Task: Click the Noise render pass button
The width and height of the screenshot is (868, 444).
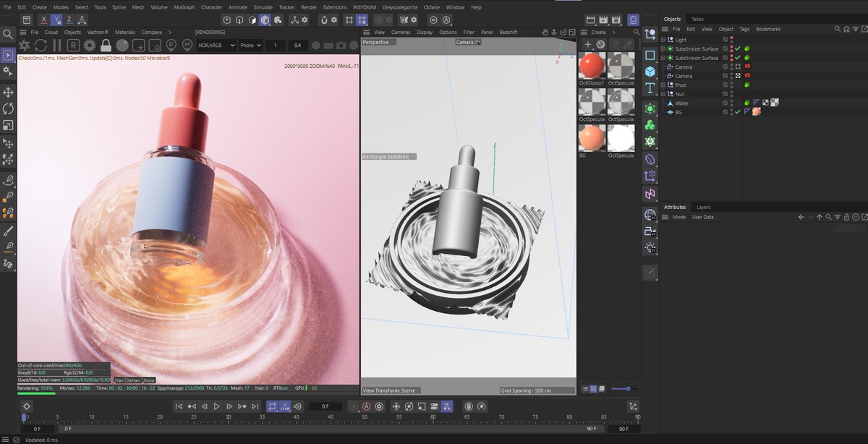Action: pos(149,380)
